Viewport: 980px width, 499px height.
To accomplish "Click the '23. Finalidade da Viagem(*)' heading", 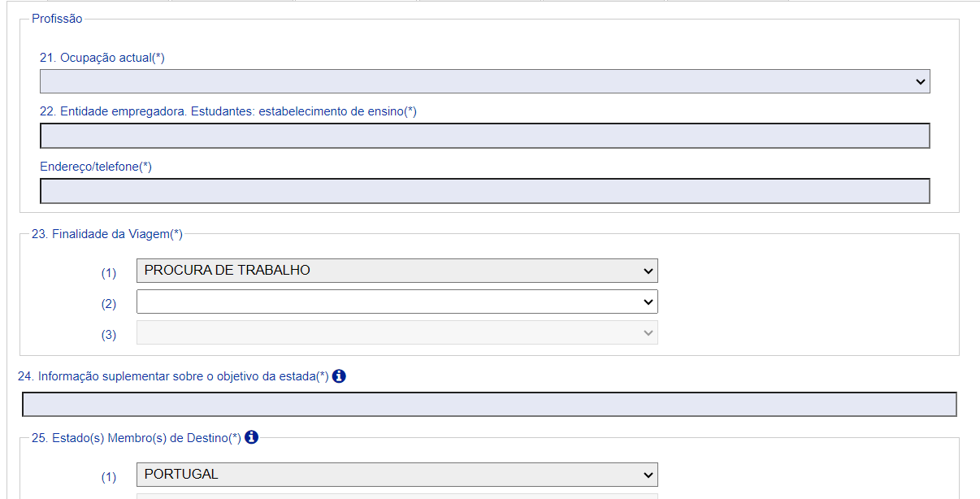I will pos(107,234).
